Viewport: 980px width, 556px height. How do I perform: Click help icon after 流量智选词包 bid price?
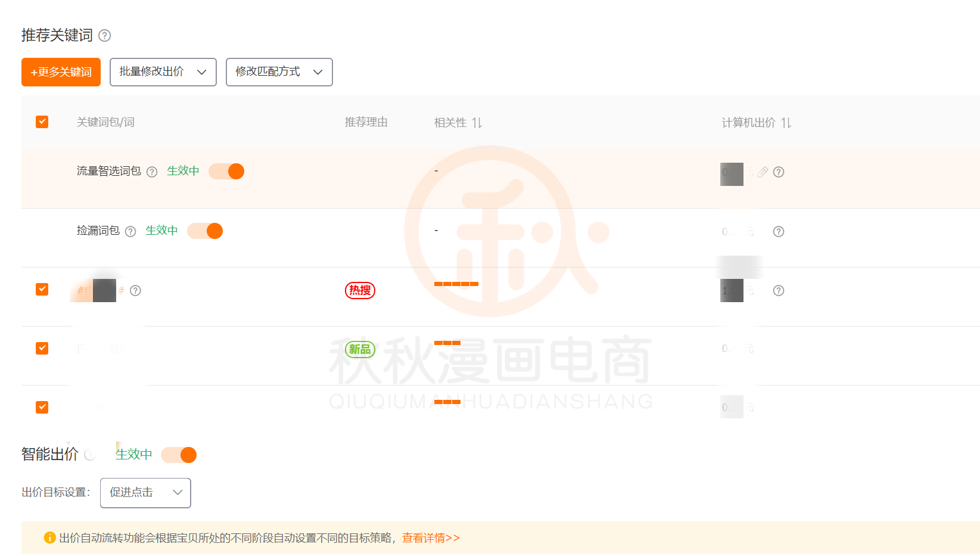click(x=779, y=172)
